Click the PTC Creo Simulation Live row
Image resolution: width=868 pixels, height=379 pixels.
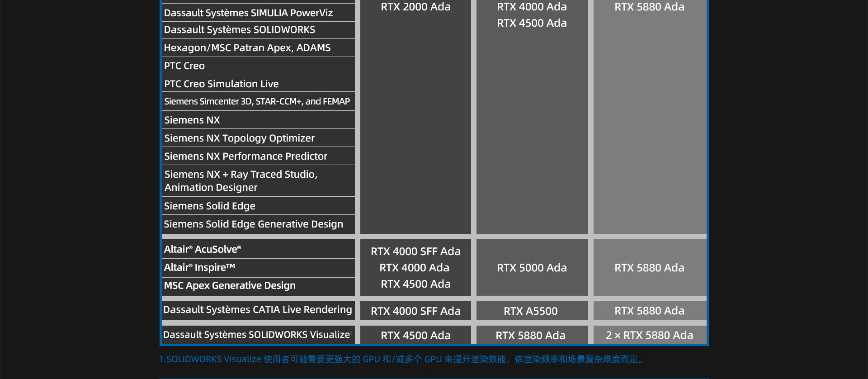[x=221, y=84]
